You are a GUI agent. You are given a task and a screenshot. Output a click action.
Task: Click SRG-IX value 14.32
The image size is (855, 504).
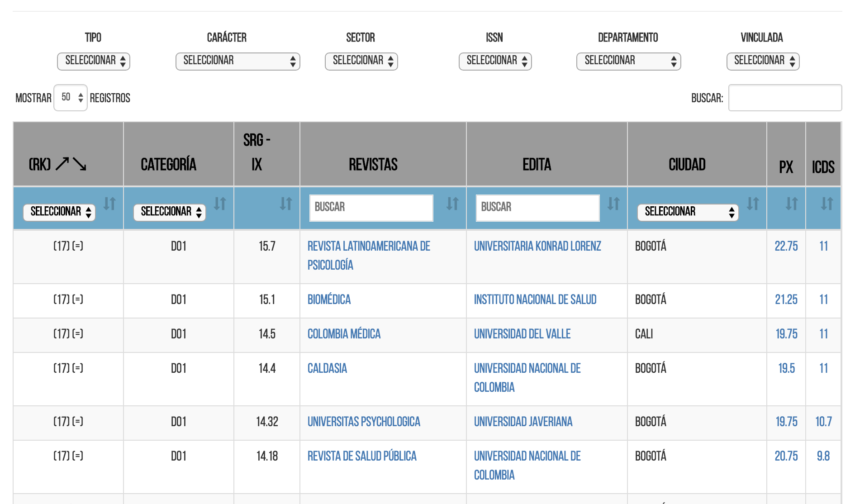click(x=267, y=422)
